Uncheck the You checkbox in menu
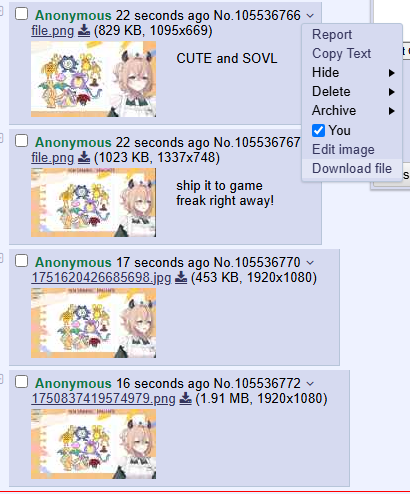The height and width of the screenshot is (494, 410). [x=318, y=130]
